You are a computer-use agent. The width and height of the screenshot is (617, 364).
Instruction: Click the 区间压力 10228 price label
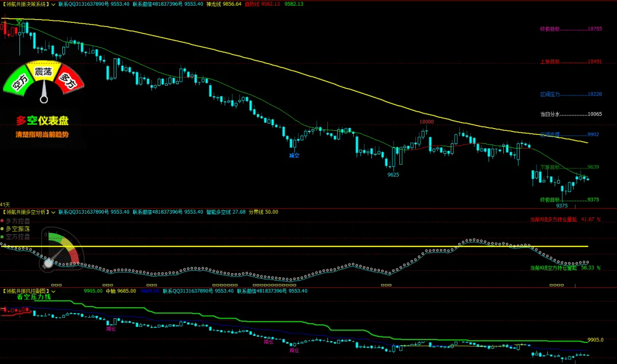(571, 94)
